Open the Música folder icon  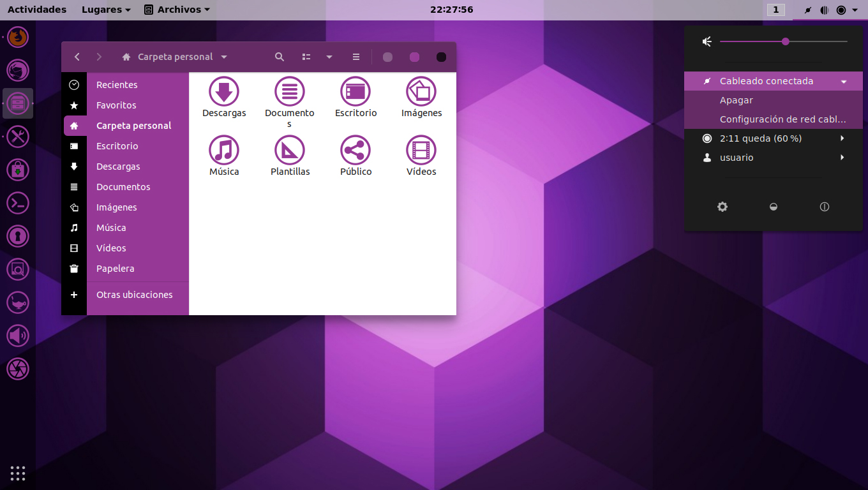tap(224, 151)
